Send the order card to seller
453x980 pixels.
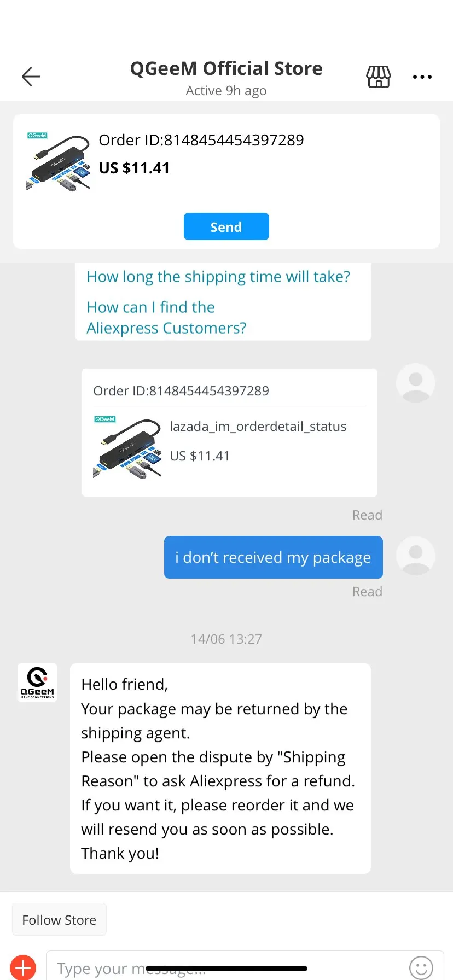click(x=226, y=226)
